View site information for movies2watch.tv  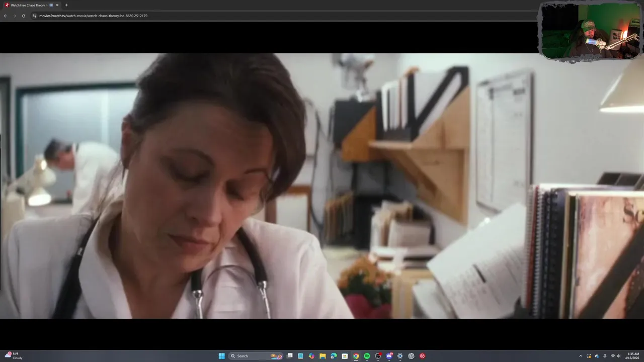click(x=34, y=16)
